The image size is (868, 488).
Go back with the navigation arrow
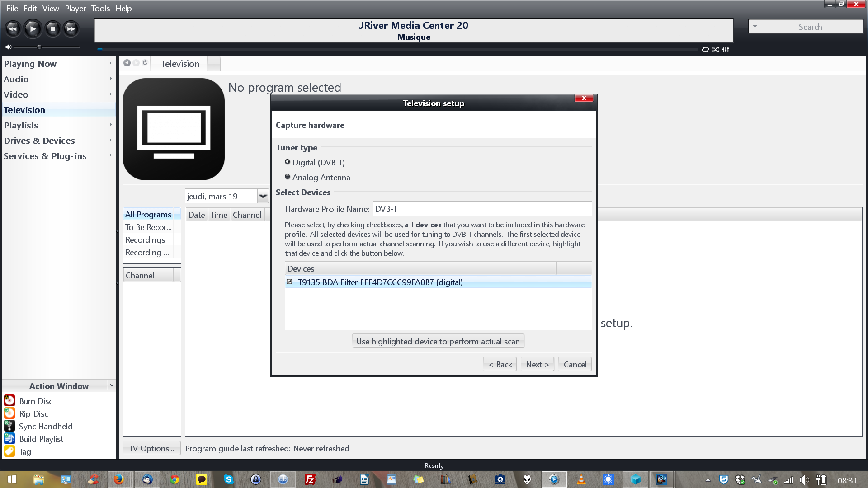(x=127, y=63)
